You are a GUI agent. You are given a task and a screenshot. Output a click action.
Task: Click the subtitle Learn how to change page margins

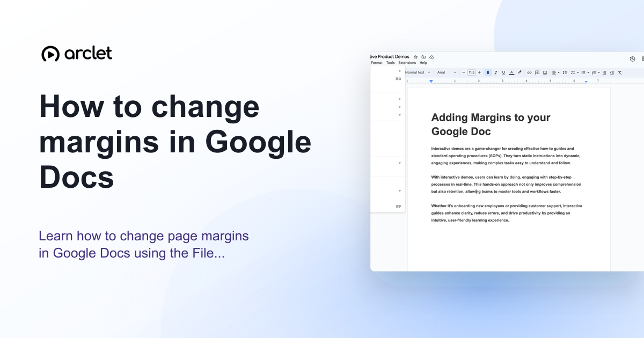pos(144,245)
